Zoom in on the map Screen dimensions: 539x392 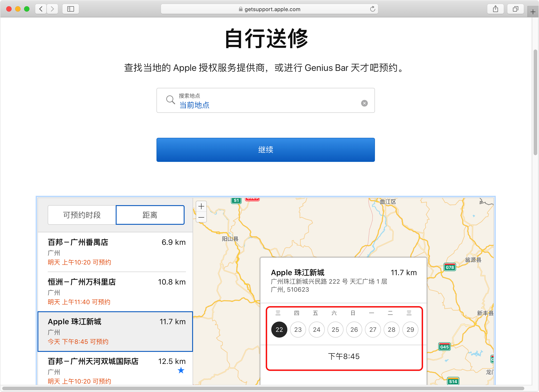tap(201, 206)
